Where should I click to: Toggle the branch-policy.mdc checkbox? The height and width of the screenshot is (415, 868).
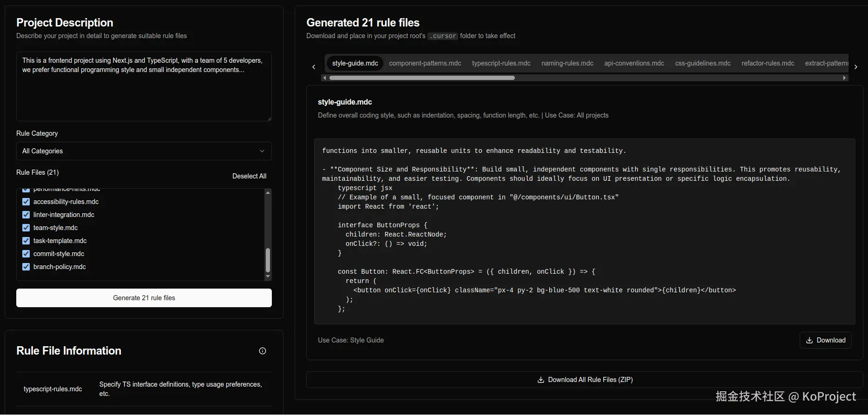click(26, 267)
